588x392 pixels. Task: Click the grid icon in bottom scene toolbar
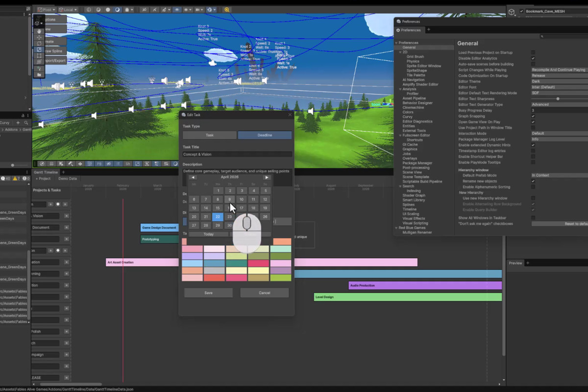(51, 164)
